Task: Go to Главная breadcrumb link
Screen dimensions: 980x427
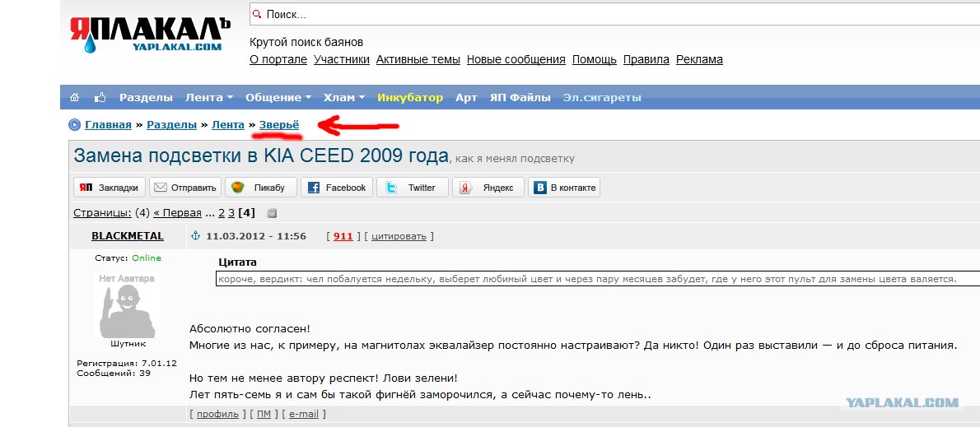Action: 108,125
